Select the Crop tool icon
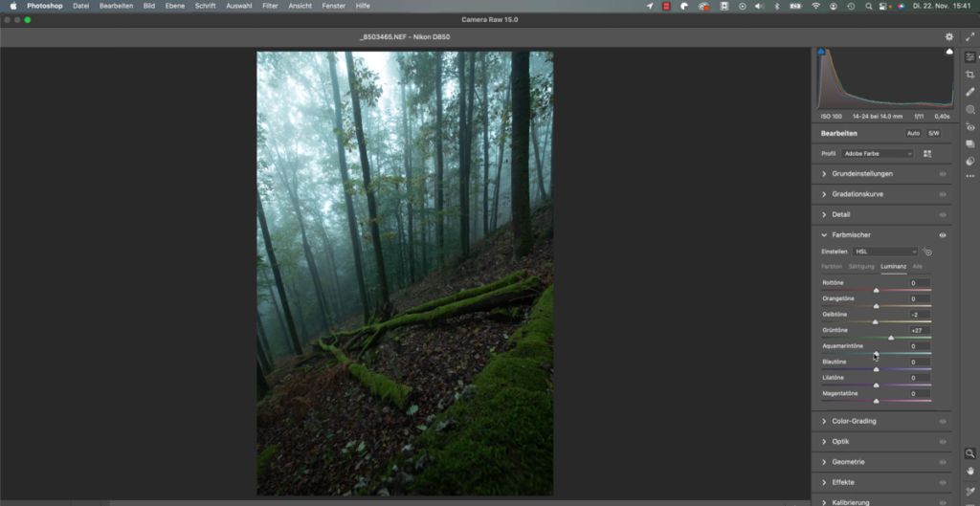980x506 pixels. point(970,75)
